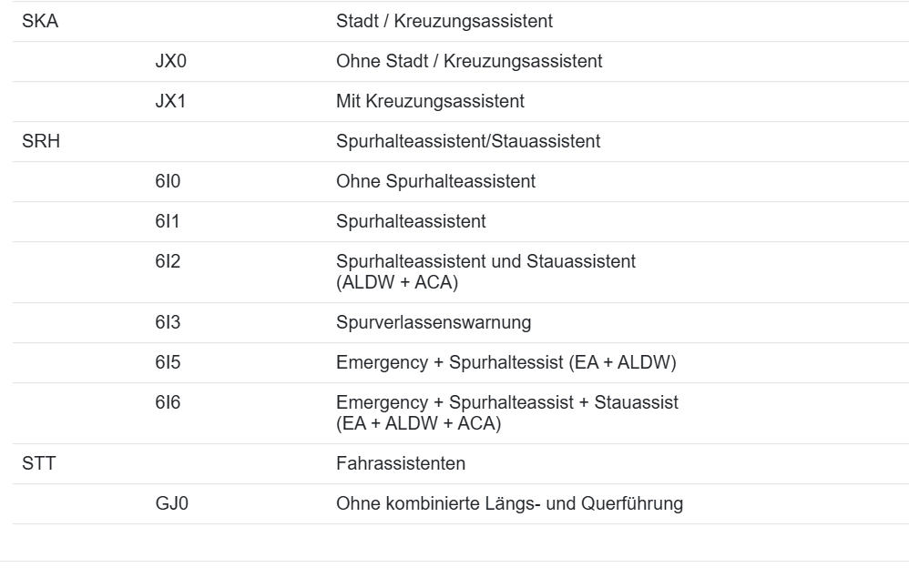Select the 'Ohne Spurhalteassistent' description
909x588 pixels.
[435, 182]
